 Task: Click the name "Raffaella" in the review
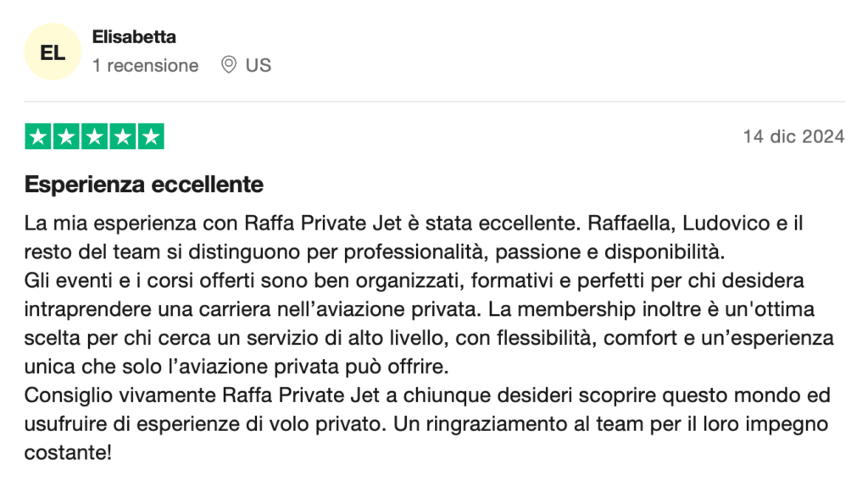pos(622,224)
